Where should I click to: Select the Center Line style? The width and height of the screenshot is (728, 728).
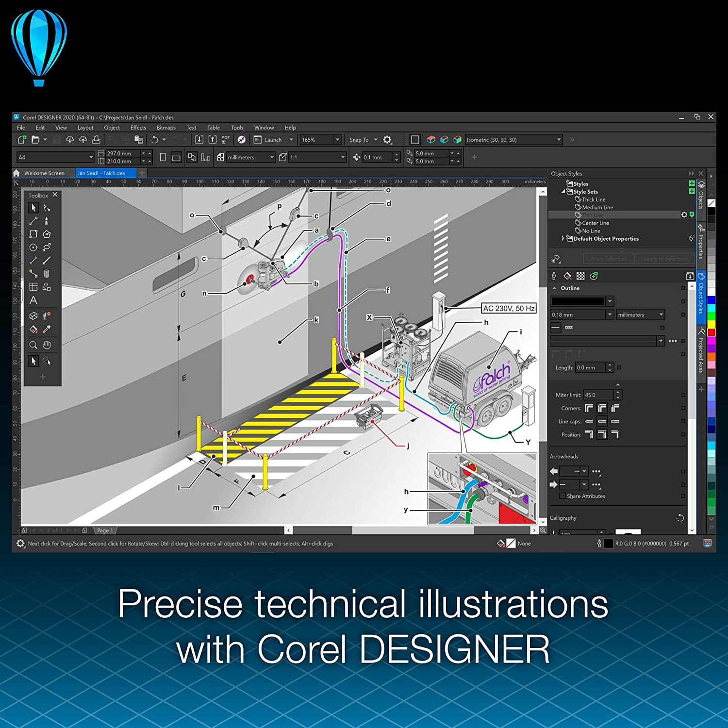click(x=595, y=223)
